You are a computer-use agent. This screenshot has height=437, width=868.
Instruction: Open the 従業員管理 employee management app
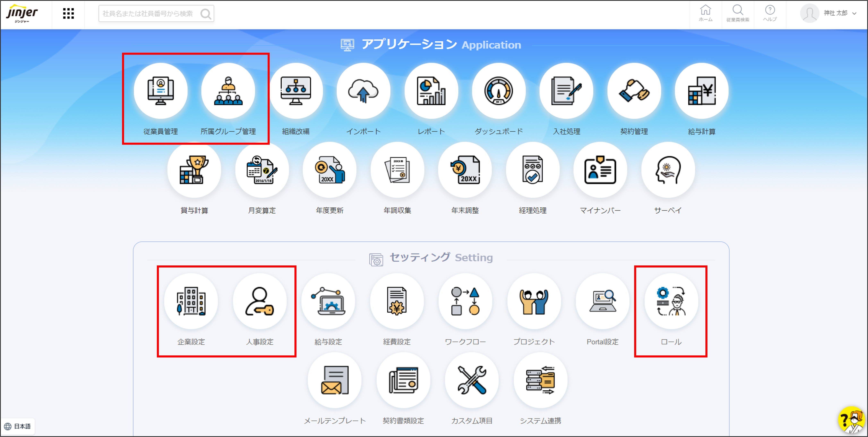pyautogui.click(x=160, y=91)
